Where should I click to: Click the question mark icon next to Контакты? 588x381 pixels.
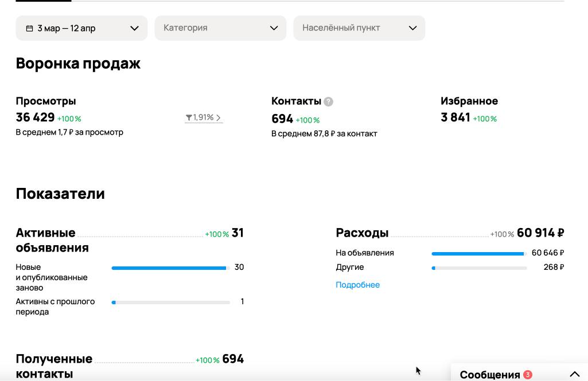pyautogui.click(x=328, y=101)
